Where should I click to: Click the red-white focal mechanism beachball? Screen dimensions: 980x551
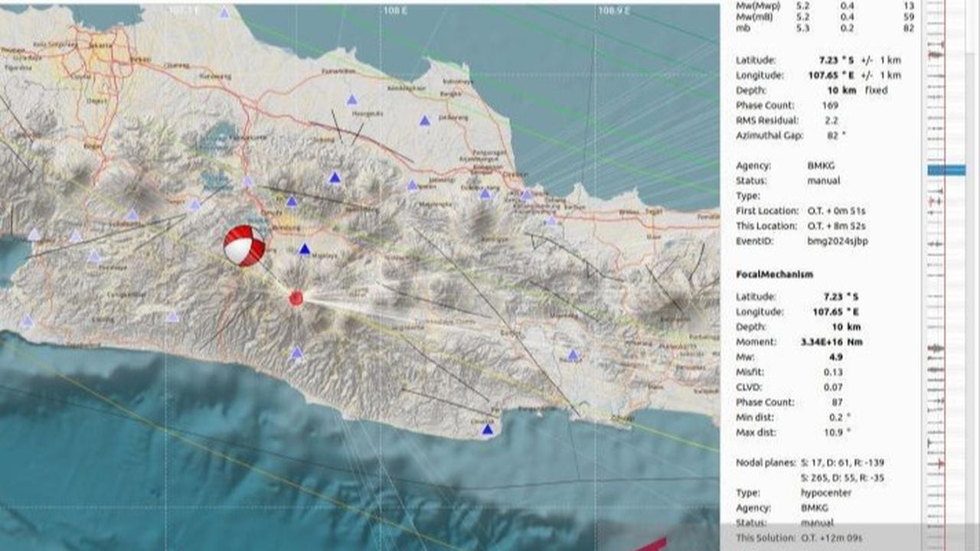pyautogui.click(x=244, y=246)
